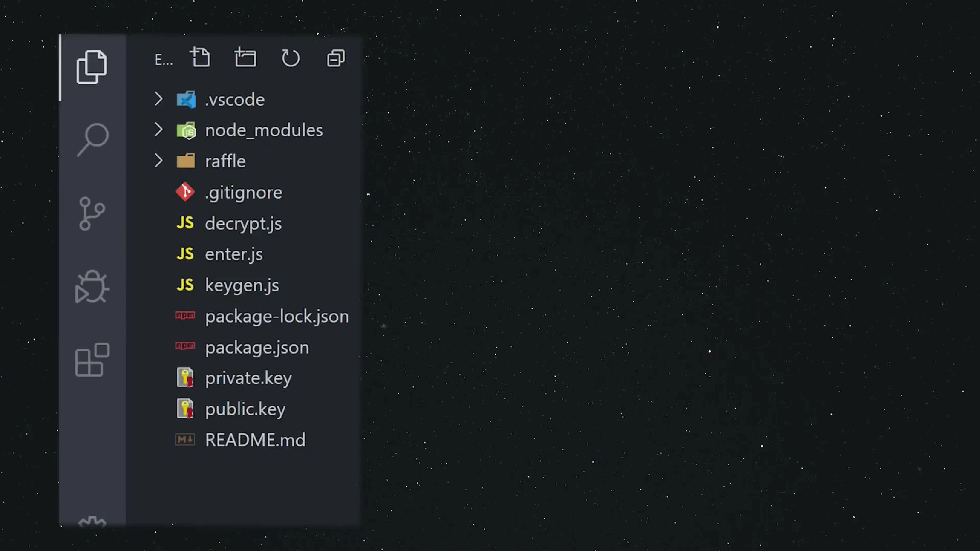
Task: Select package-lock.json in the tree
Action: [x=276, y=316]
